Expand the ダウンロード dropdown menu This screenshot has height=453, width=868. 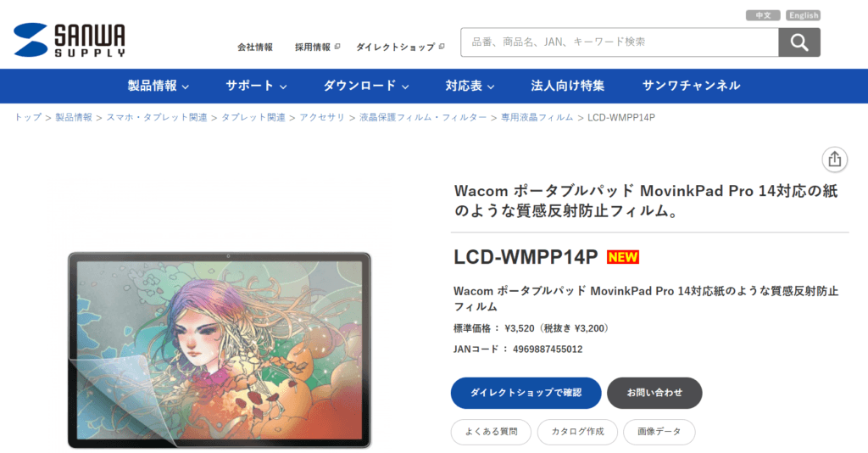[x=366, y=86]
